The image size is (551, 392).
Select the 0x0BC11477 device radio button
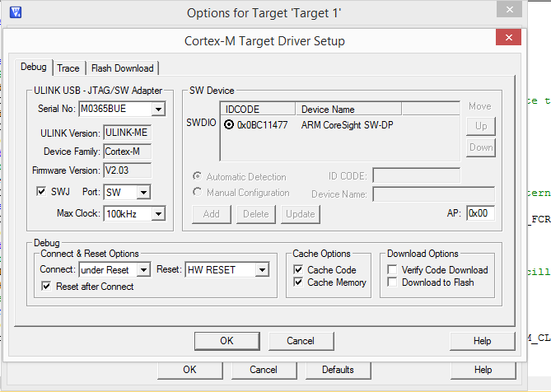(229, 124)
